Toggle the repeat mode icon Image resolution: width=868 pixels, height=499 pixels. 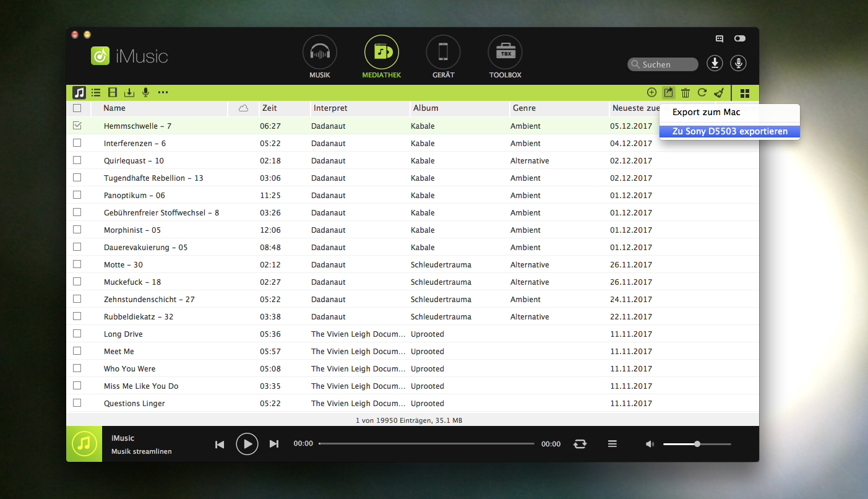coord(580,444)
